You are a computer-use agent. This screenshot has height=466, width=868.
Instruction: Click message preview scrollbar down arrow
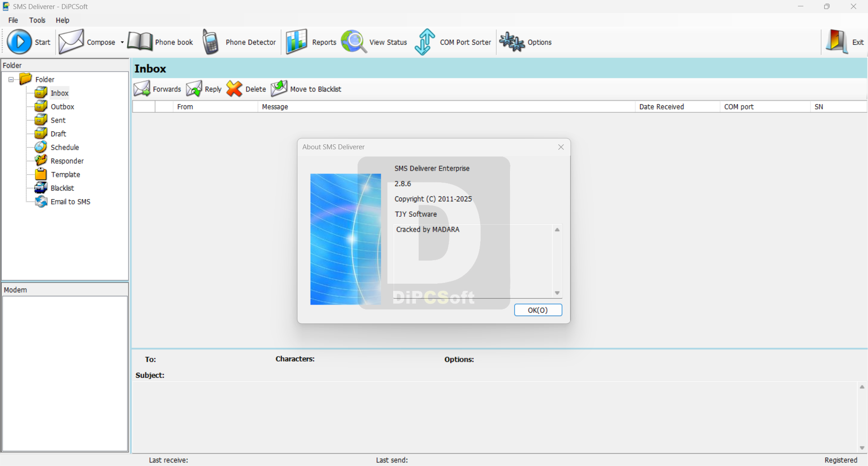(862, 448)
